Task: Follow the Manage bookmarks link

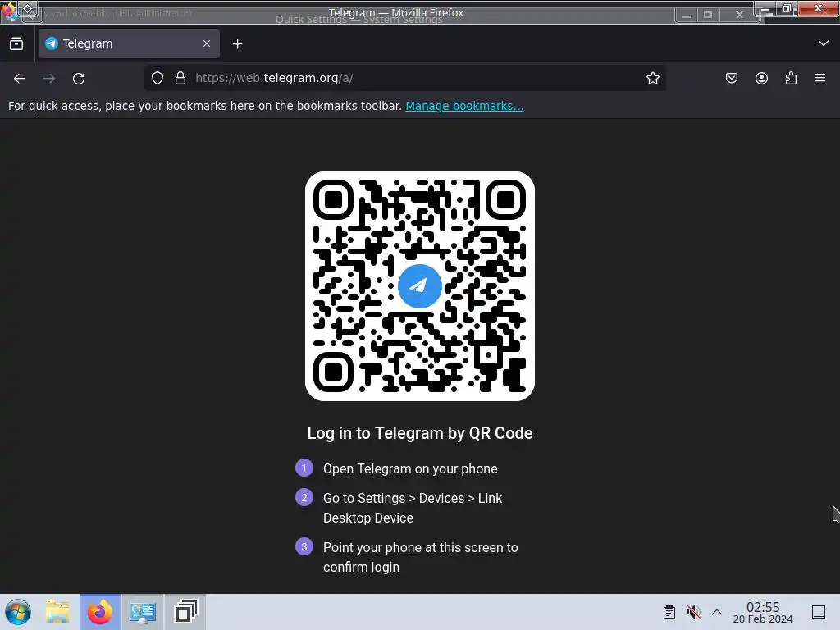Action: [x=464, y=106]
